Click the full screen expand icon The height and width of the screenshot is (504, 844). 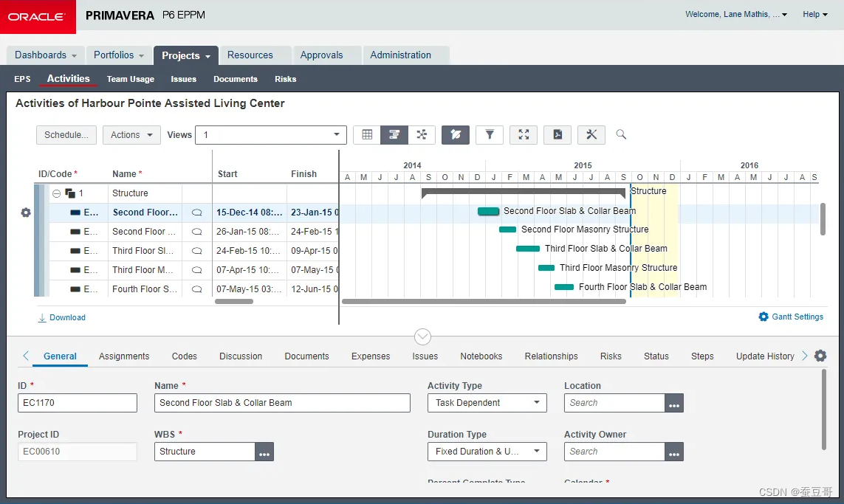[524, 134]
